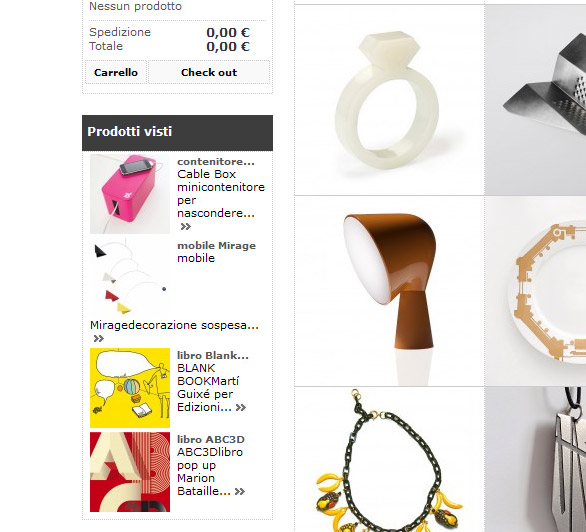Open the yellow Blank Book thumbnail
The height and width of the screenshot is (532, 586).
(x=130, y=388)
